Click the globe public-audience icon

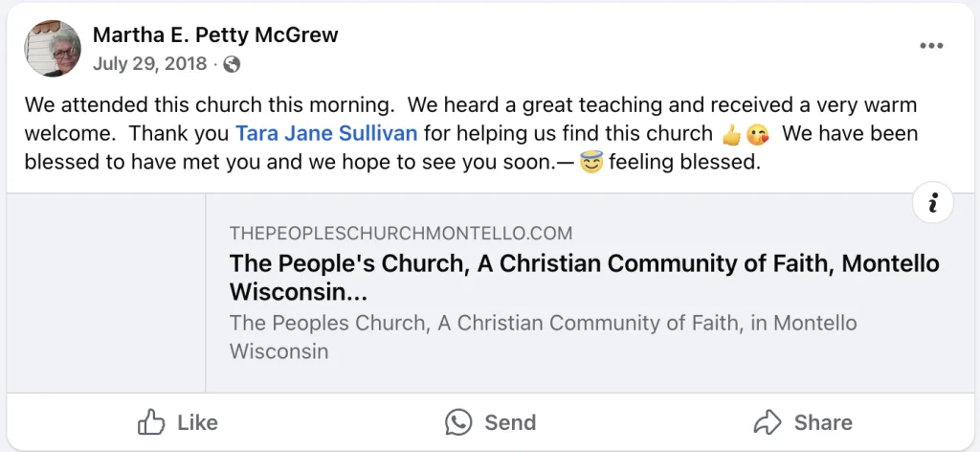point(231,65)
